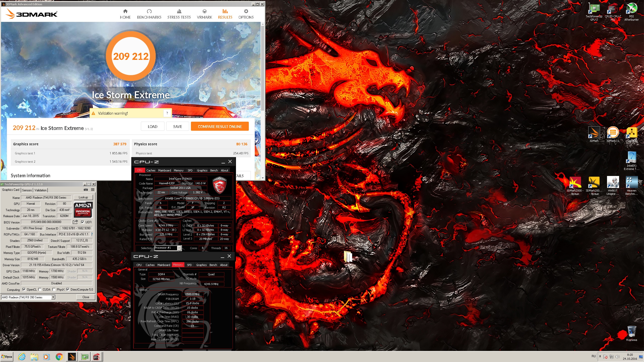This screenshot has width=644, height=362.
Task: Open 3DMark desktop shortcut
Action: tap(594, 134)
